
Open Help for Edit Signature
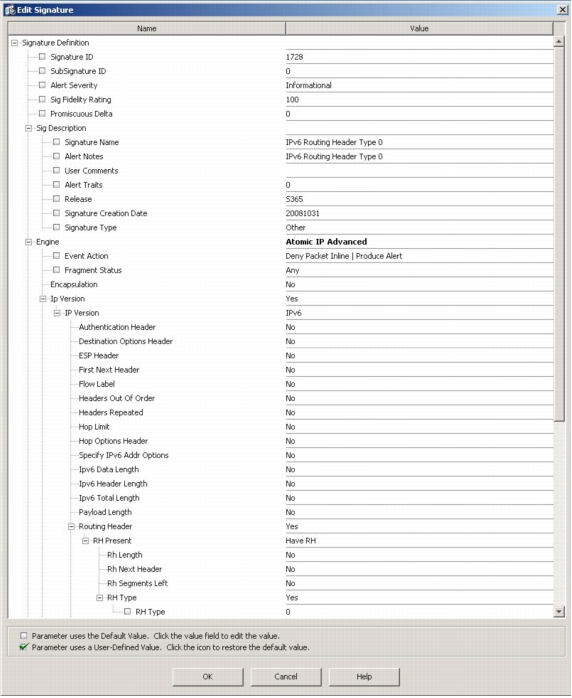point(364,677)
